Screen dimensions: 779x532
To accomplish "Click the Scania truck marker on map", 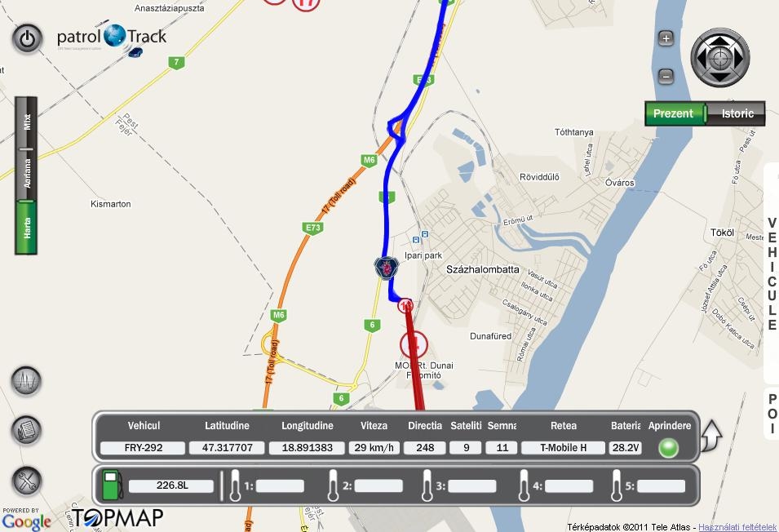I will click(386, 268).
